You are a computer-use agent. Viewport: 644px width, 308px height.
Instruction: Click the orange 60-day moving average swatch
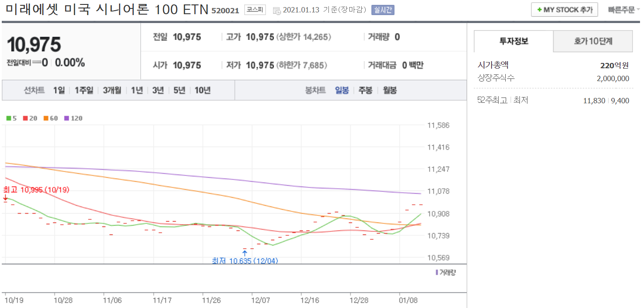click(x=46, y=118)
